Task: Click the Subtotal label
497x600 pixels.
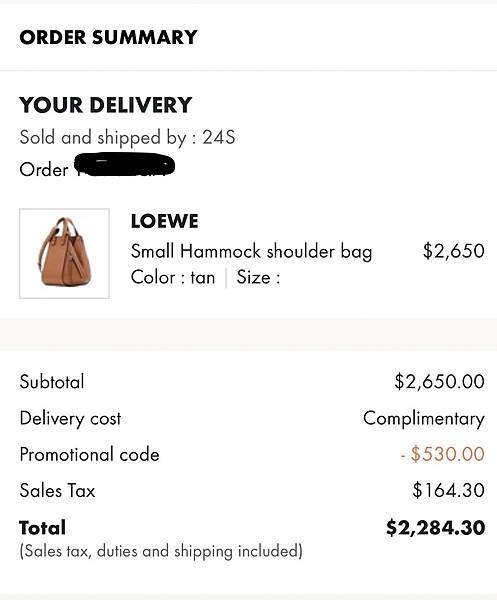Action: (52, 382)
